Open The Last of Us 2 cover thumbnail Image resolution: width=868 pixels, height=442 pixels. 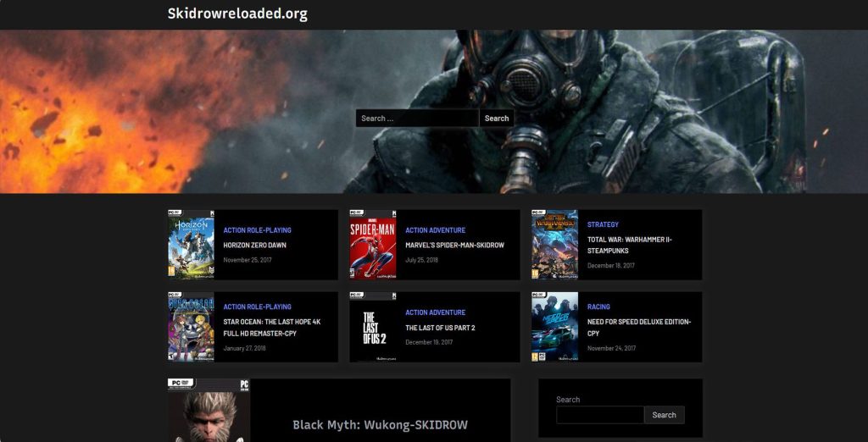[373, 327]
